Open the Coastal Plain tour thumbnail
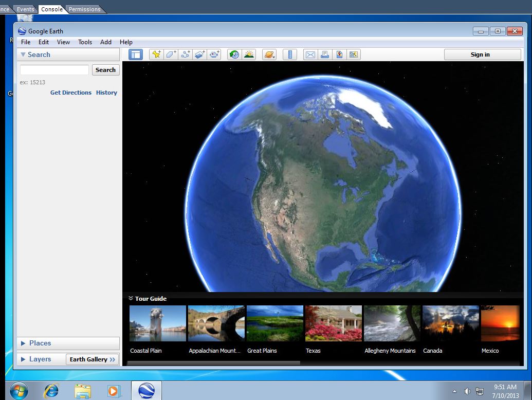The image size is (532, 400). 158,323
